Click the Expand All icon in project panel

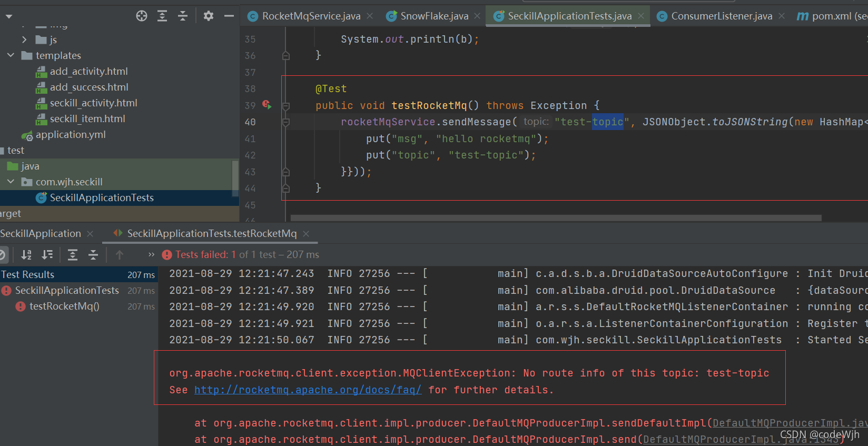click(x=162, y=16)
